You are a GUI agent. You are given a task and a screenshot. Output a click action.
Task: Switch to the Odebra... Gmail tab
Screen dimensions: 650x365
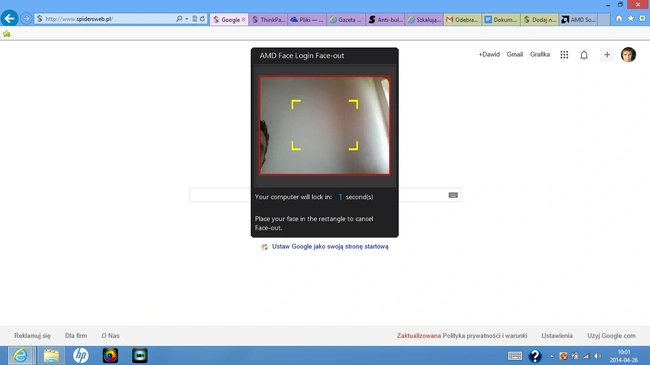coord(463,19)
